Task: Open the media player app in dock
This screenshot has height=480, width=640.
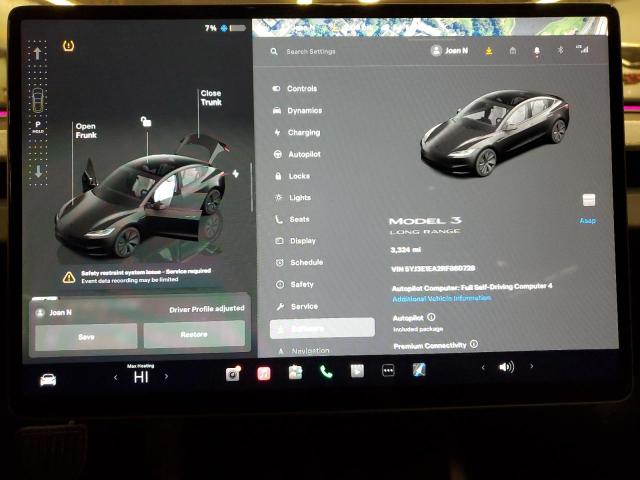Action: tap(357, 371)
